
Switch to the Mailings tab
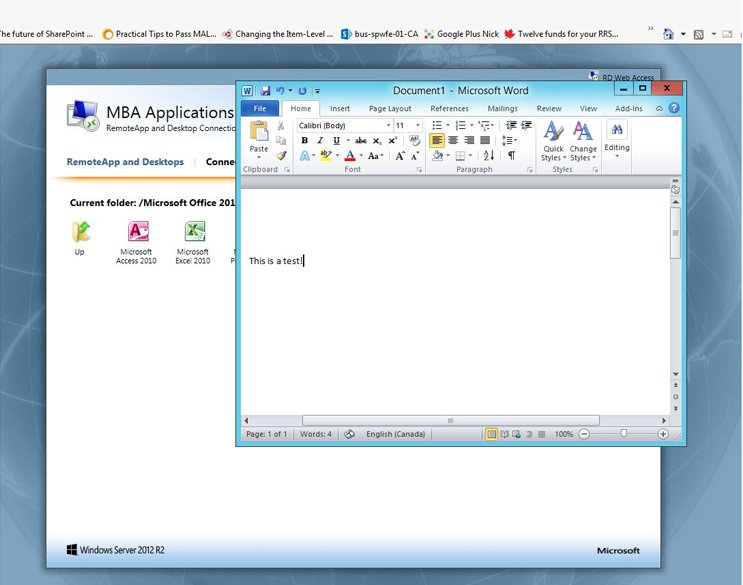coord(502,108)
